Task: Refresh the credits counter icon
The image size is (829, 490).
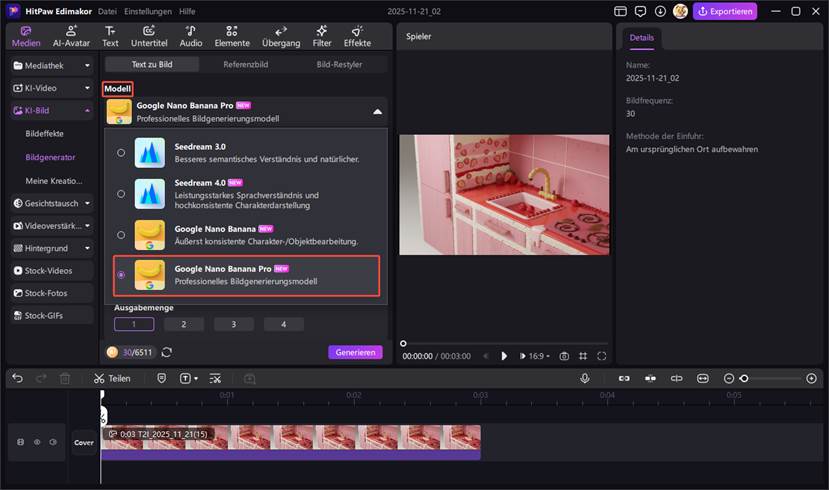Action: [x=167, y=352]
